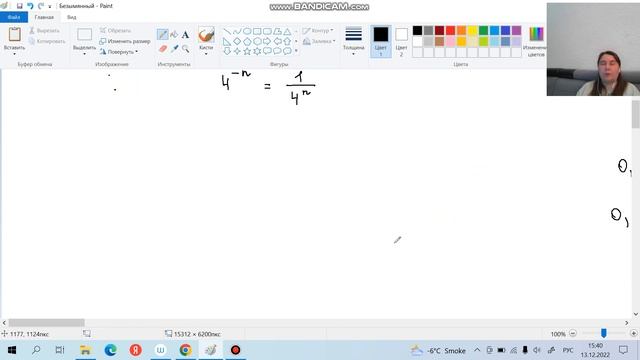
Task: Click the Выделить selection rectangle icon
Action: pyautogui.click(x=84, y=35)
